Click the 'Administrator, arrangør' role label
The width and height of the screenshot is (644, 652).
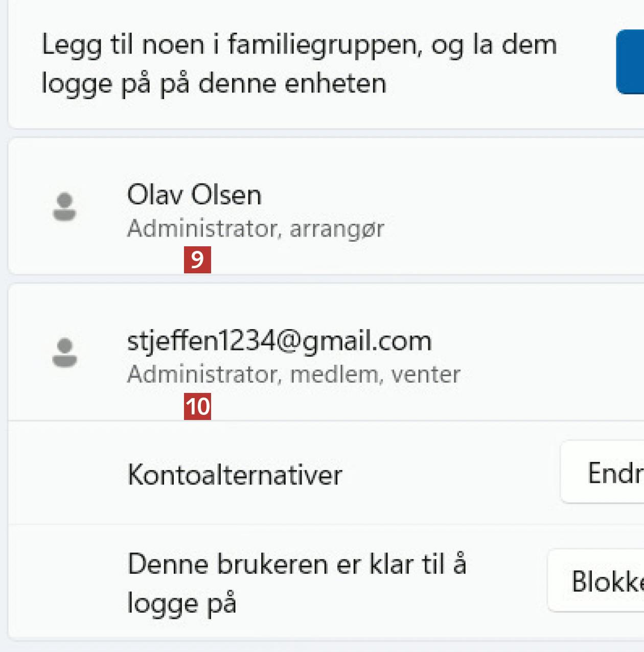256,228
